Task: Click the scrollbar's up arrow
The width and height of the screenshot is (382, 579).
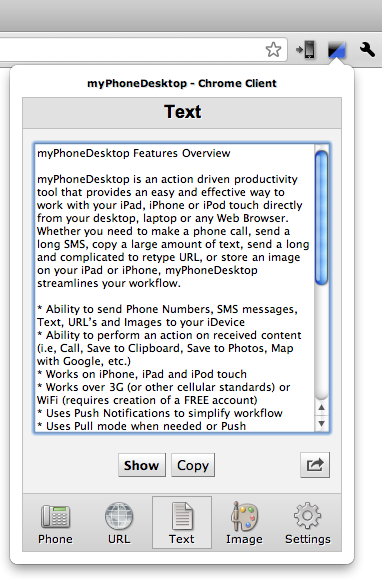Action: pos(321,407)
